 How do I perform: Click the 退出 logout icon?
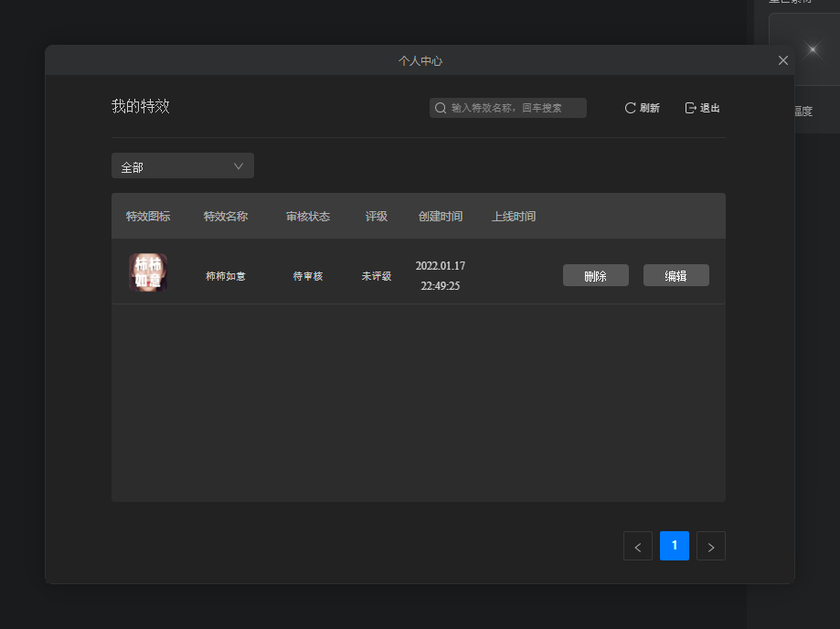click(690, 108)
